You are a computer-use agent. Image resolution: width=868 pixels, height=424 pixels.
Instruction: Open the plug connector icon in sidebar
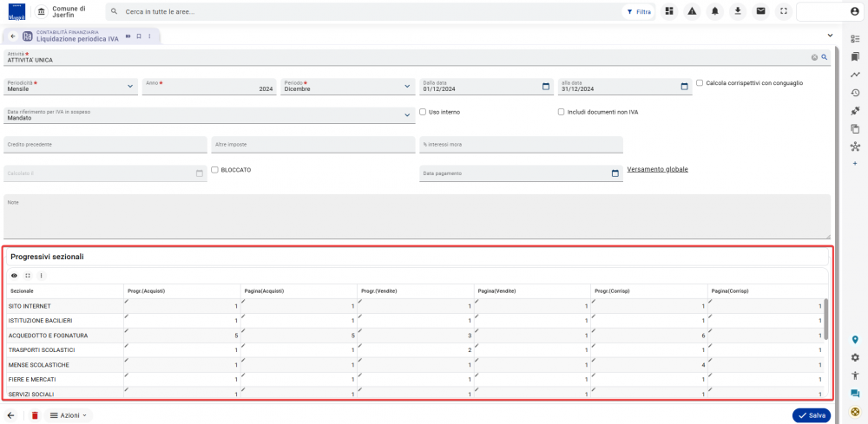tap(855, 111)
